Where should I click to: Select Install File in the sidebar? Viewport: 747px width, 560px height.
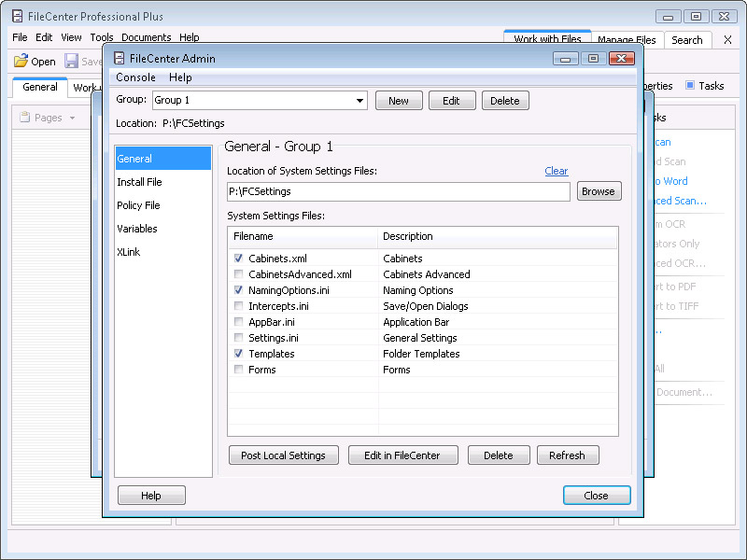point(139,182)
